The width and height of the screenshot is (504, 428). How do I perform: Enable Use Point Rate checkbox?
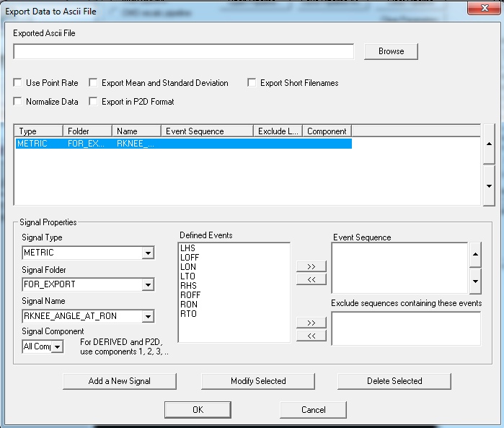18,83
